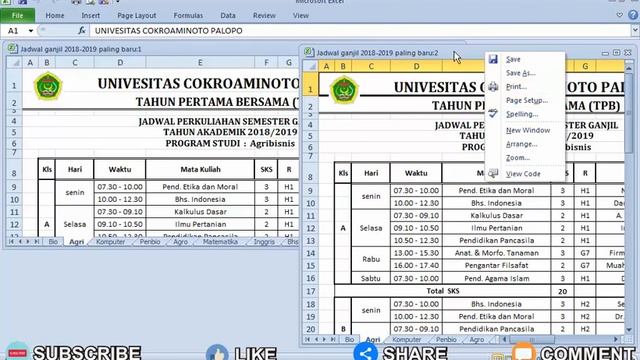
Task: Click the horizontal scroll right arrow in baru:2
Action: (616, 339)
